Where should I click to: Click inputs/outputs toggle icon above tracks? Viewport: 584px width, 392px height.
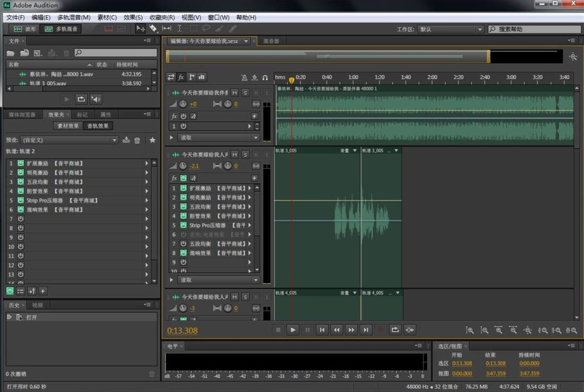(x=171, y=77)
